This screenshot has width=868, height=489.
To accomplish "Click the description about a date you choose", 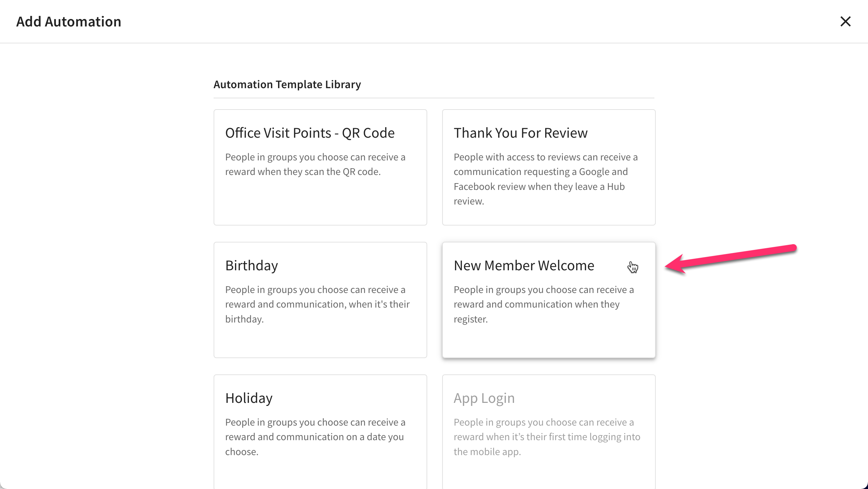I will (x=315, y=437).
